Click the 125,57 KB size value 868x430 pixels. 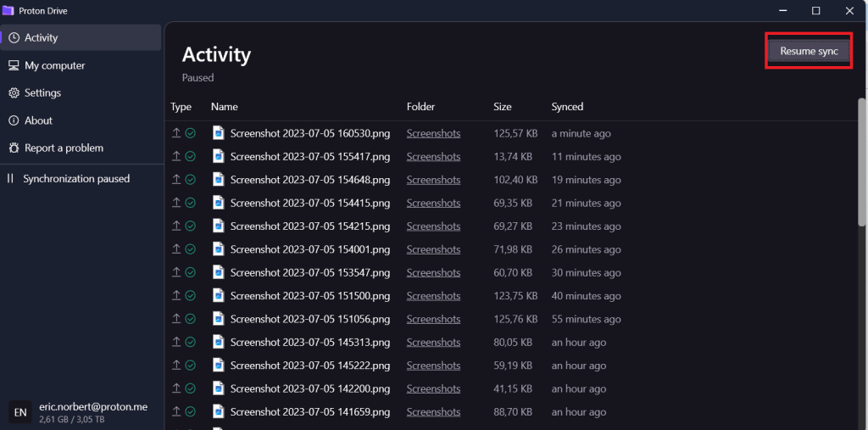(515, 133)
